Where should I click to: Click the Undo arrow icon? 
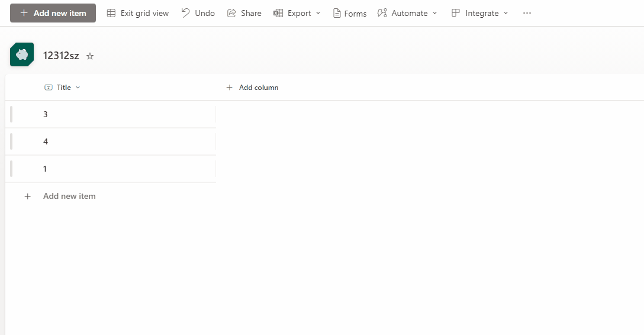click(186, 13)
